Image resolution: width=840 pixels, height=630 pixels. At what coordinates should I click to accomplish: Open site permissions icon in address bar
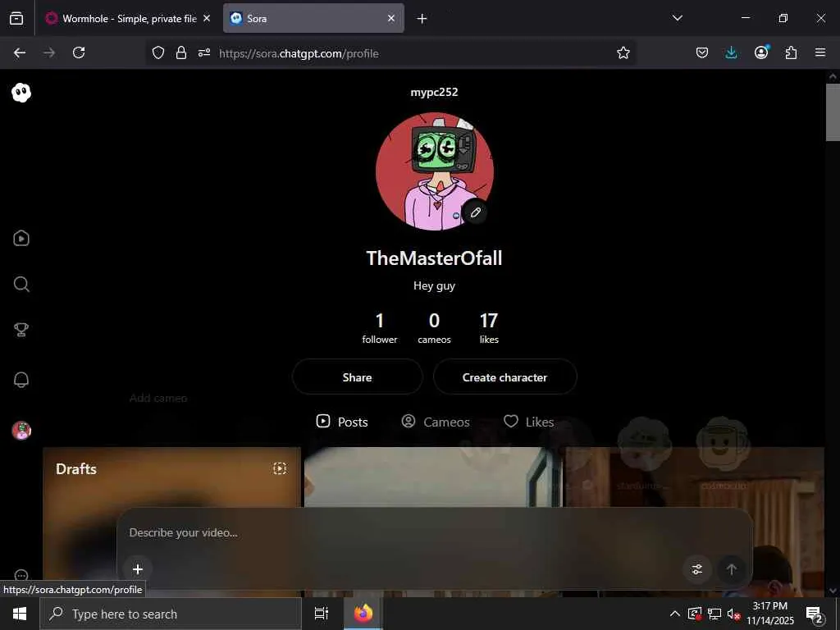pos(204,53)
